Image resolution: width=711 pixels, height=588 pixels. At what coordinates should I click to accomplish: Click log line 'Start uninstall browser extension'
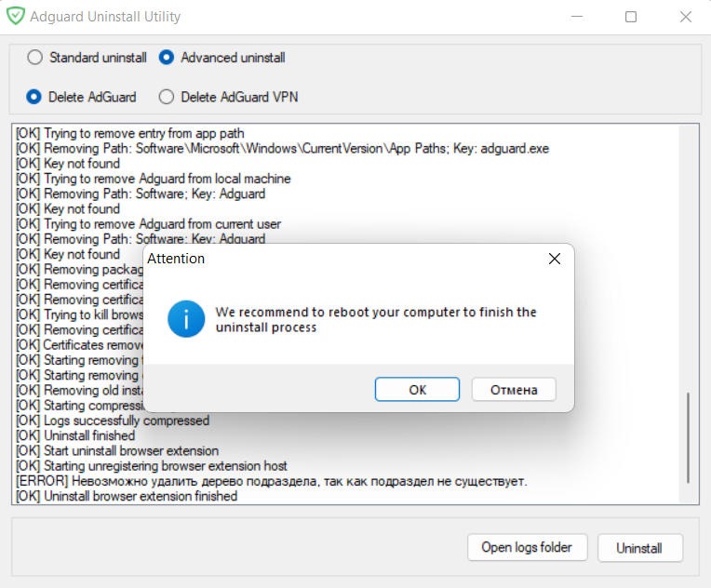tap(117, 451)
